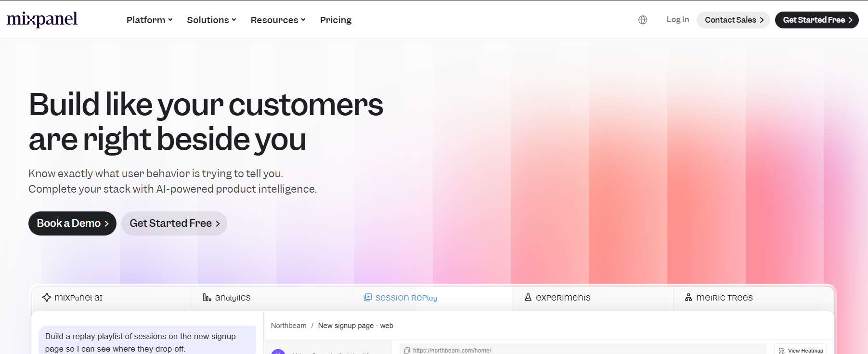The image size is (868, 354).
Task: Click the Experiments flask icon
Action: pyautogui.click(x=528, y=298)
